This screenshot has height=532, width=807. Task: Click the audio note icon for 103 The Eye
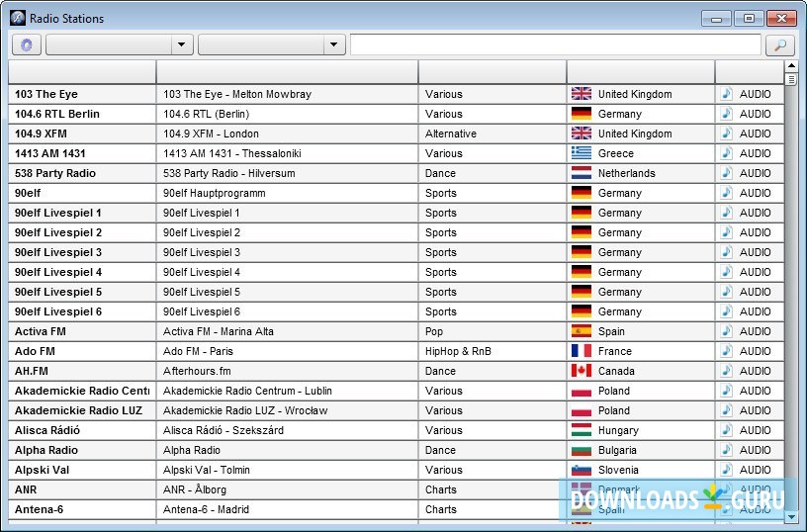click(726, 94)
